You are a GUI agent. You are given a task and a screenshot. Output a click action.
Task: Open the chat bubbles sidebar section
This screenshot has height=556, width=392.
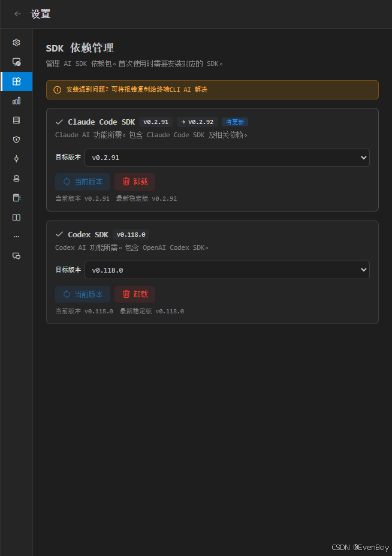point(16,256)
